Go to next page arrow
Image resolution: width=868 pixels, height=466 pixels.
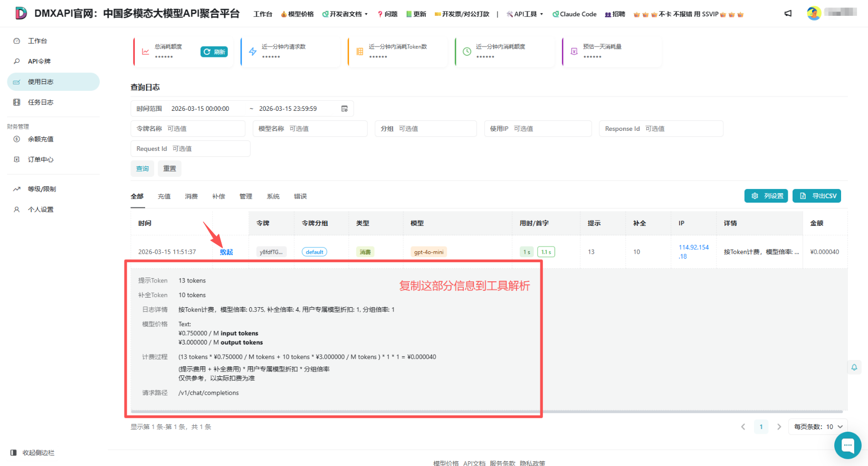(779, 427)
